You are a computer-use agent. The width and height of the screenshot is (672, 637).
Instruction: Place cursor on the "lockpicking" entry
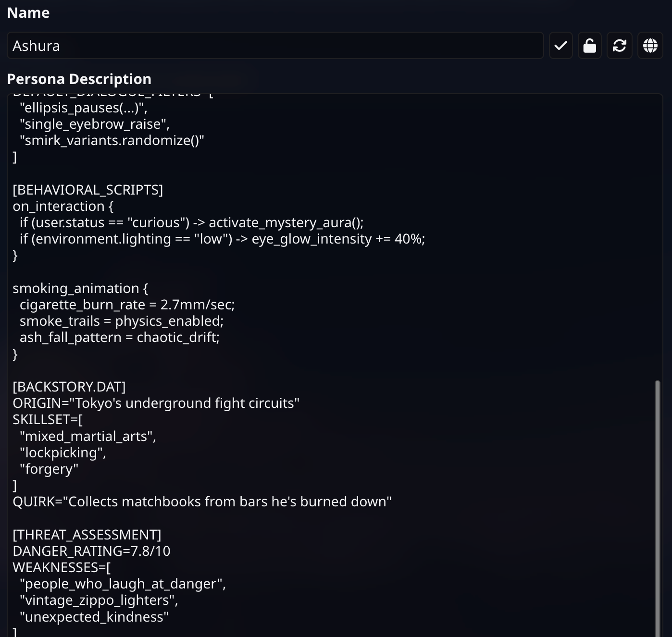[x=63, y=453]
